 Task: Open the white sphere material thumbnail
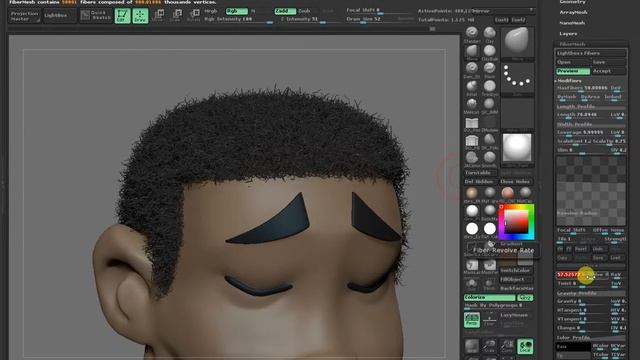point(517,150)
